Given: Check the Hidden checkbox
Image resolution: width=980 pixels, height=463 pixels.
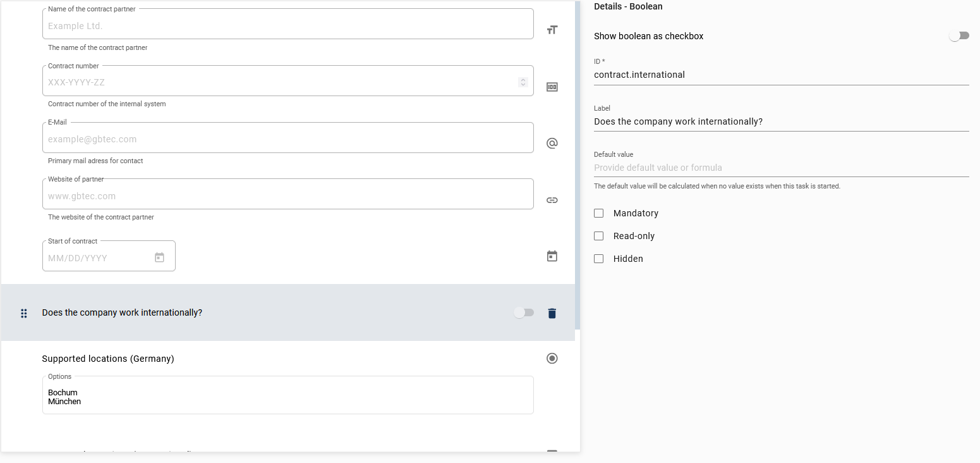Looking at the screenshot, I should (x=598, y=259).
